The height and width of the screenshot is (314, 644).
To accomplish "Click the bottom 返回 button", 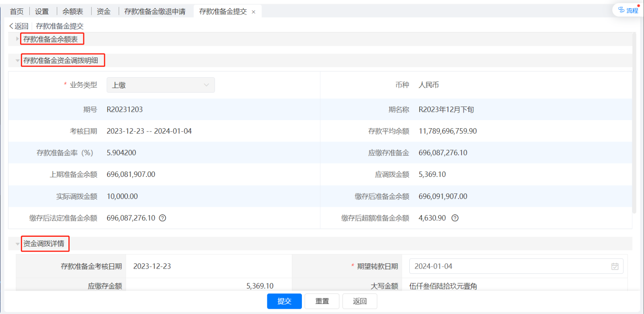I will click(359, 301).
